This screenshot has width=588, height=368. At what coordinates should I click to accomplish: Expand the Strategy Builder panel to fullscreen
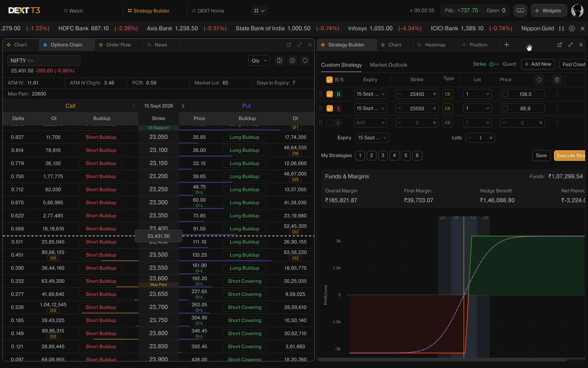tap(571, 45)
